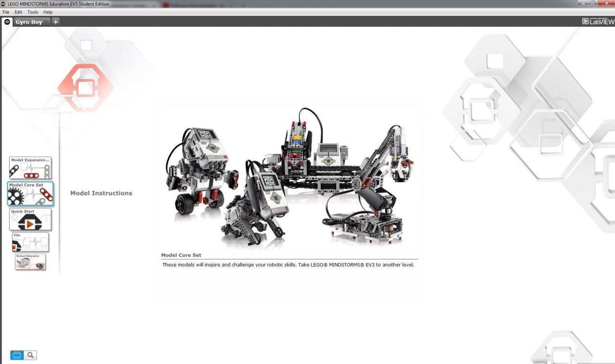
Task: Close the EV3 Student Edition window
Action: coord(606,3)
